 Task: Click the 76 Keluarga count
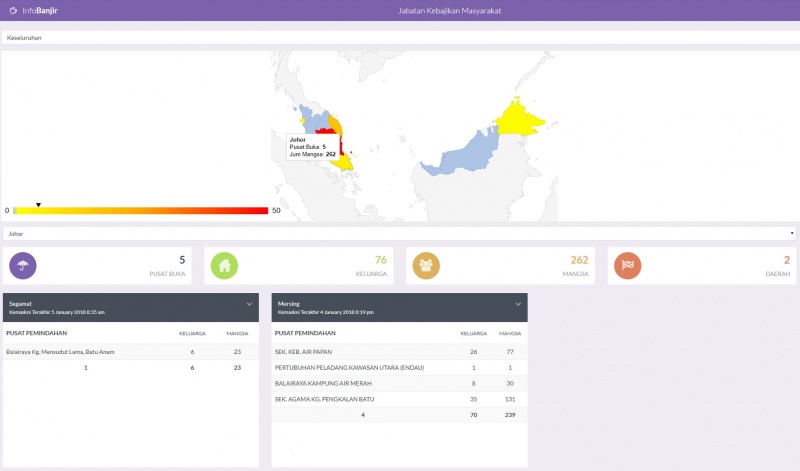(381, 260)
